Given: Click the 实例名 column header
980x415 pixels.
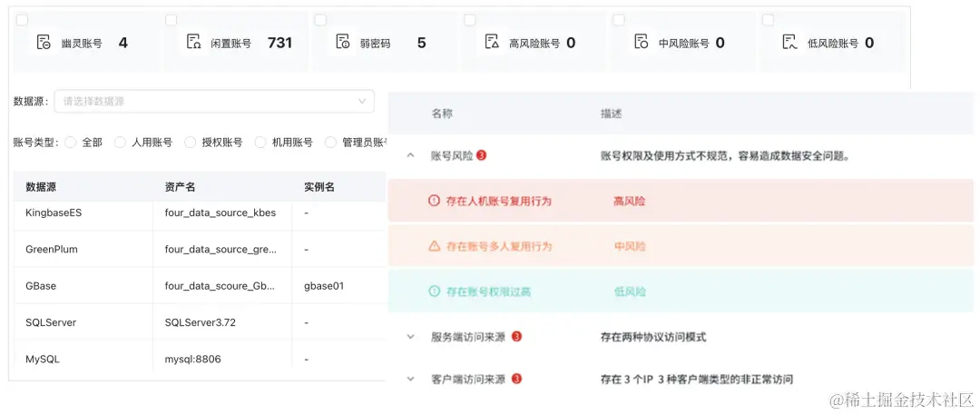Looking at the screenshot, I should pyautogui.click(x=319, y=187).
